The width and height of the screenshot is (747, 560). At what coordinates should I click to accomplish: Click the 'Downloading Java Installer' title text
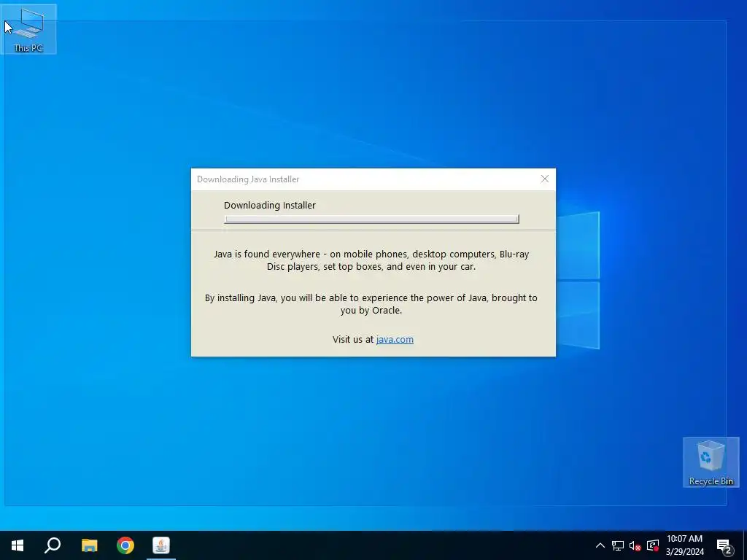point(248,179)
